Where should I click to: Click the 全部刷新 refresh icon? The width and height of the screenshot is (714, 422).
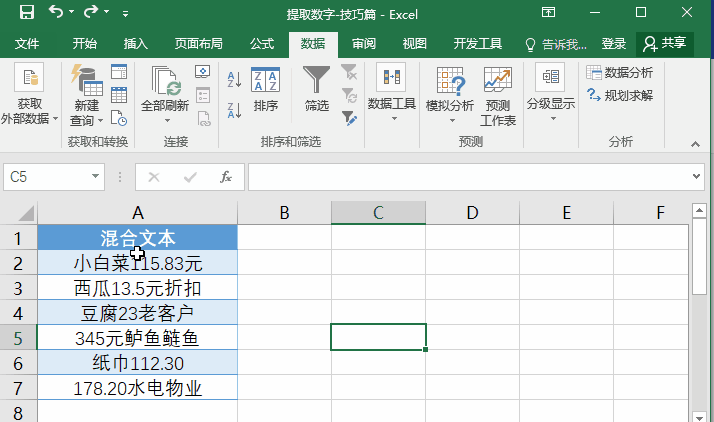click(165, 81)
